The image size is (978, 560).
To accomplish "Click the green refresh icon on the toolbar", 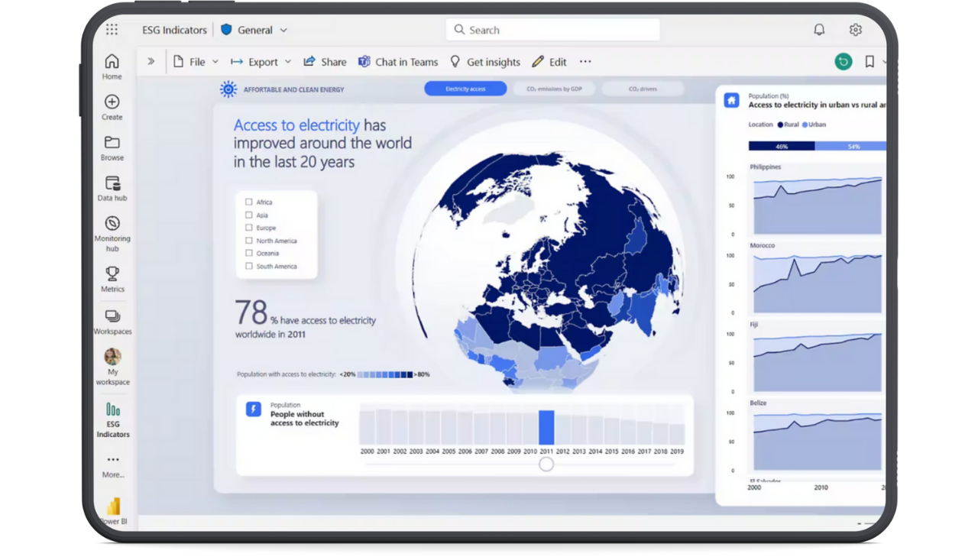I will pos(843,62).
